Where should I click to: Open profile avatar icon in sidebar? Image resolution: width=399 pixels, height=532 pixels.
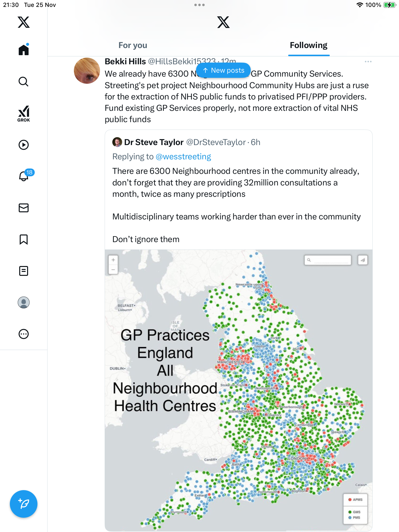coord(24,302)
